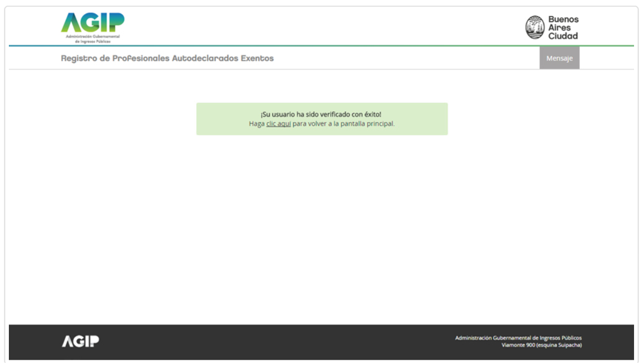Click the '¡Su usuario ha sido verificado con éxito!' message
Image resolution: width=641 pixels, height=364 pixels.
coord(321,114)
